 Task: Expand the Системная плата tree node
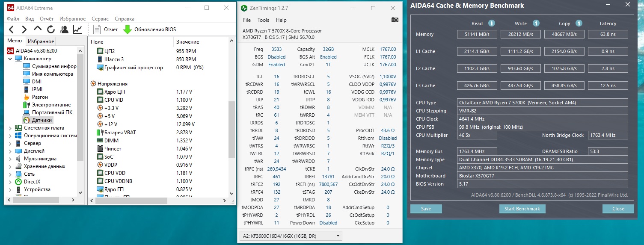[x=10, y=128]
